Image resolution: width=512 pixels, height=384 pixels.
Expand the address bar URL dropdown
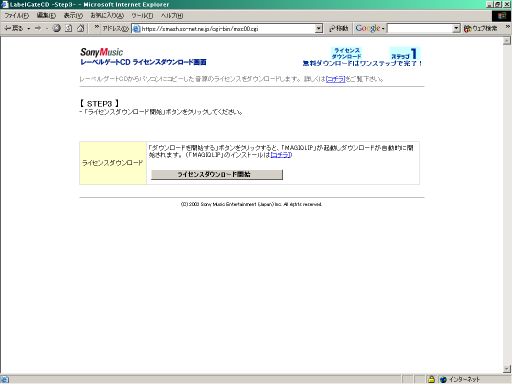tap(319, 29)
